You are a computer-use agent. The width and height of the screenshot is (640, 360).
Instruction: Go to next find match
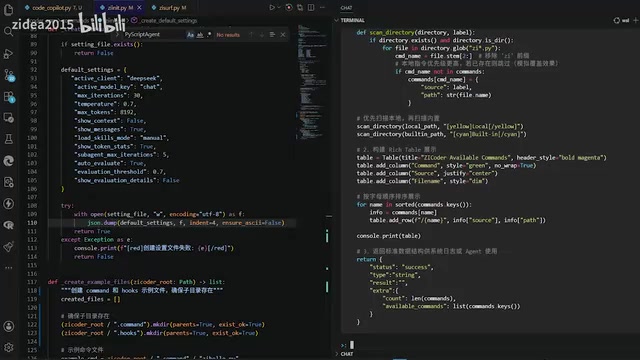(x=262, y=35)
